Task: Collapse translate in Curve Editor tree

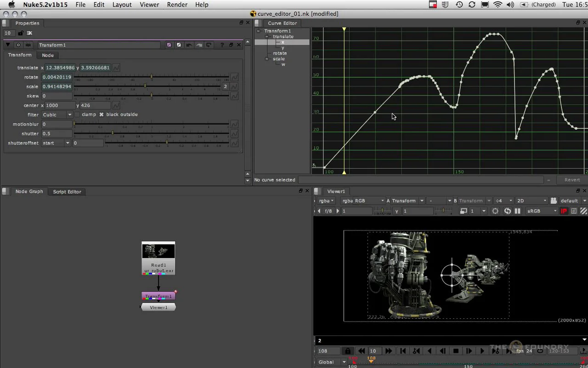Action: point(266,36)
